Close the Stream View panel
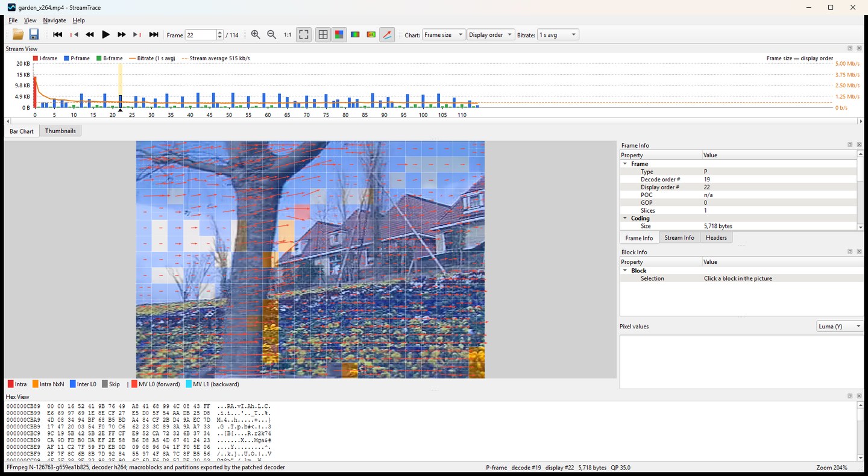The height and width of the screenshot is (476, 868). coord(859,48)
